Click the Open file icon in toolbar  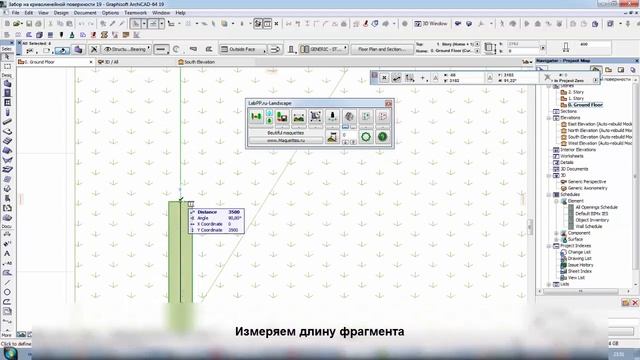tap(17, 24)
